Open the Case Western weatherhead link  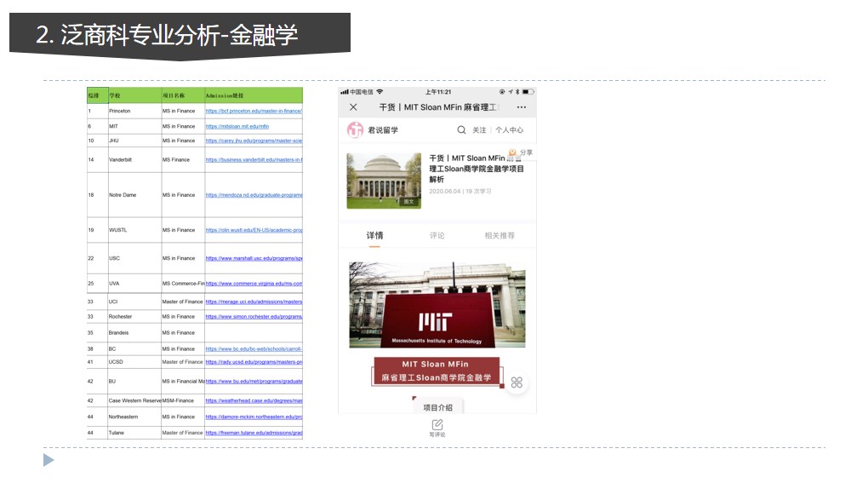(254, 400)
